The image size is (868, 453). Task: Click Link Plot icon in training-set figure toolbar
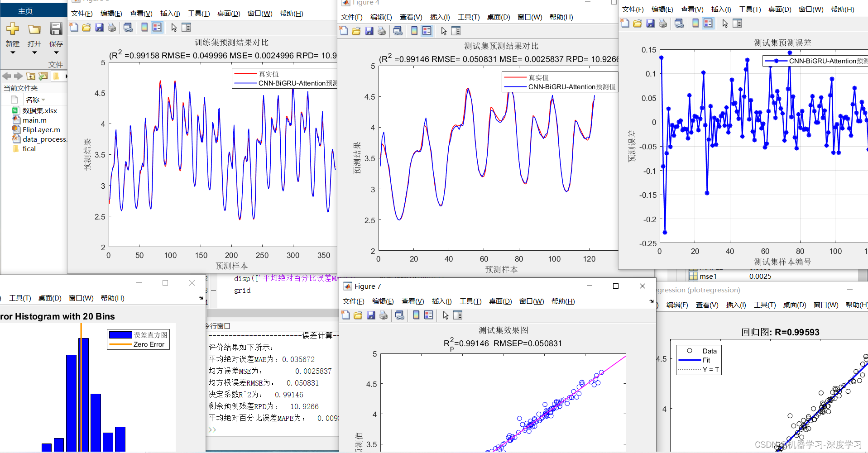click(x=128, y=28)
